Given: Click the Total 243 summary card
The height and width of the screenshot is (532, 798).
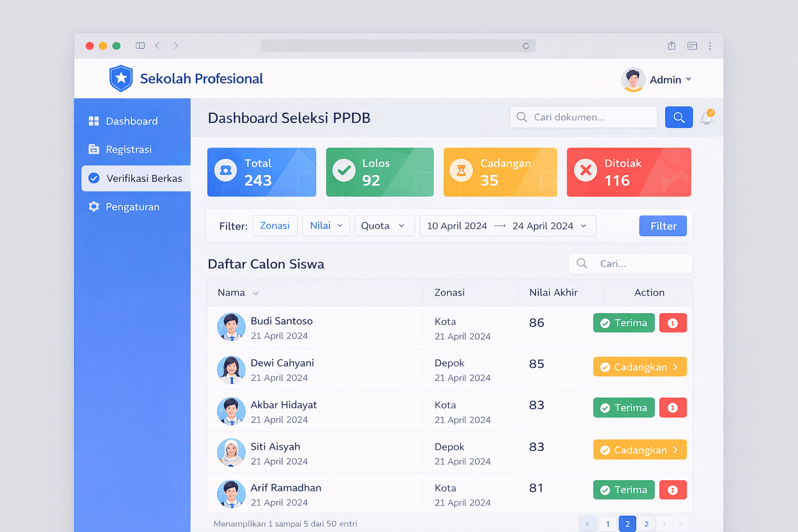Looking at the screenshot, I should tap(261, 172).
